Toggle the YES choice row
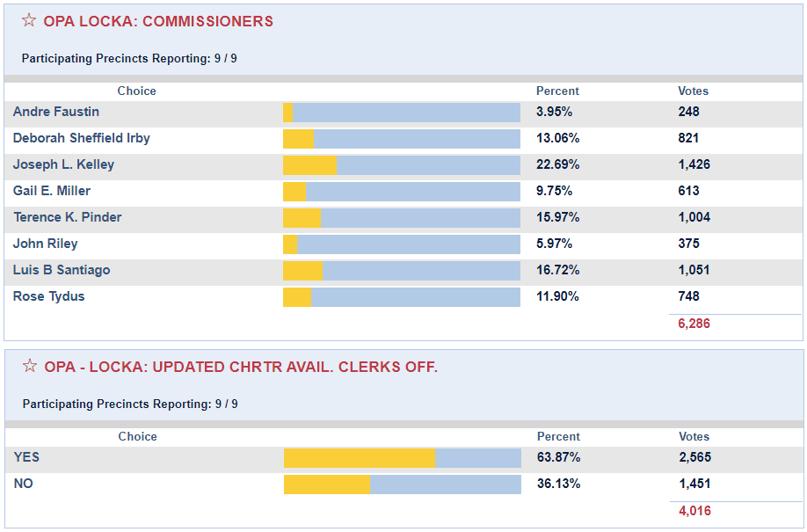807x532 pixels. click(23, 457)
